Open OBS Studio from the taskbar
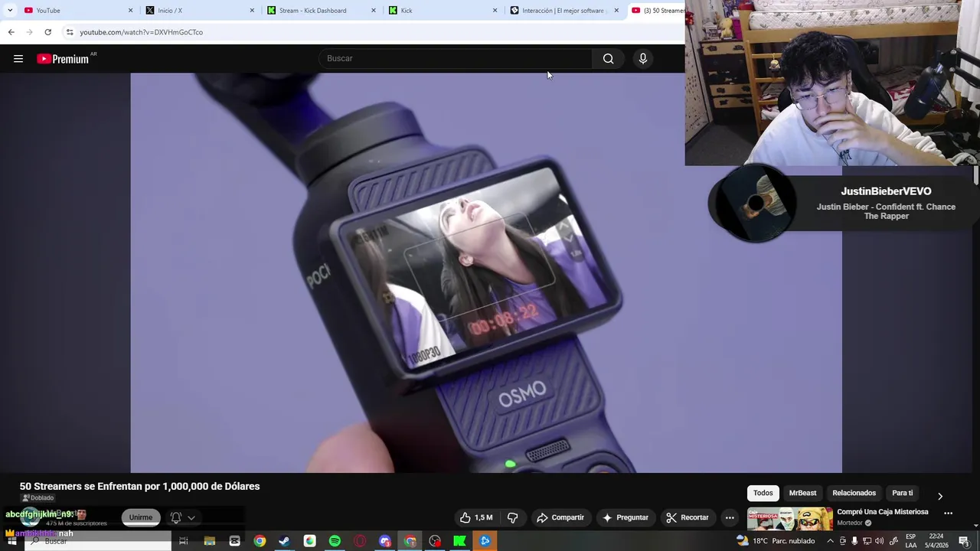This screenshot has height=551, width=980. coord(435,541)
